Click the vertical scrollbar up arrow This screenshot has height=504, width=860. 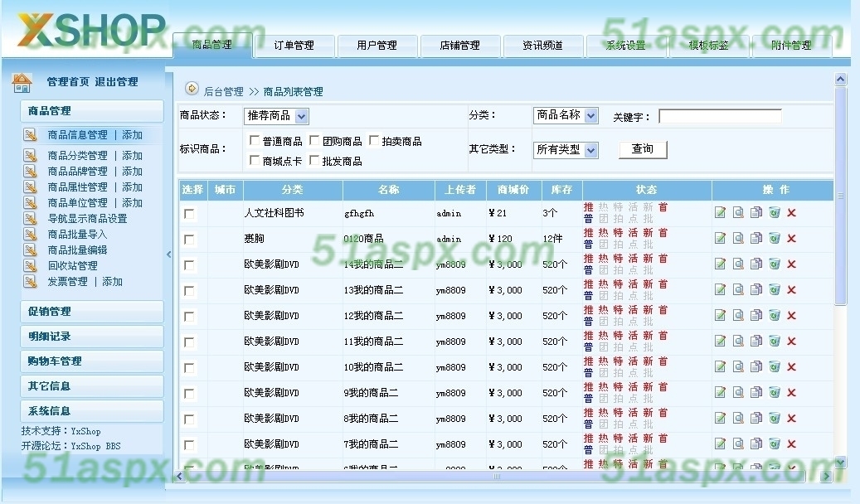click(x=840, y=79)
